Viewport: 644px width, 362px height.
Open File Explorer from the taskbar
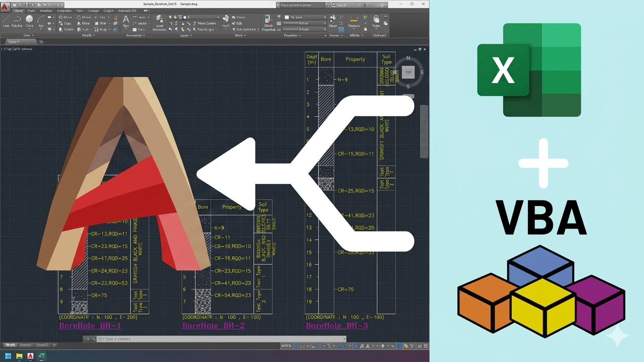19,356
